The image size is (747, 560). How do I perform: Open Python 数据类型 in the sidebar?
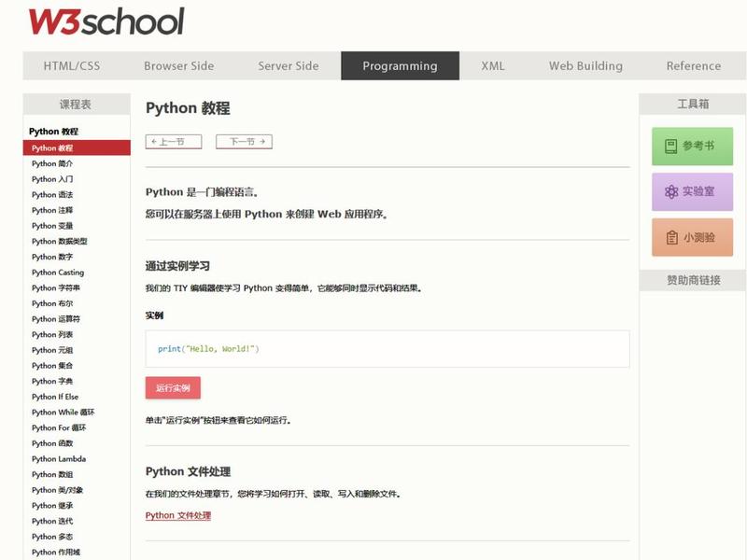[x=60, y=242]
